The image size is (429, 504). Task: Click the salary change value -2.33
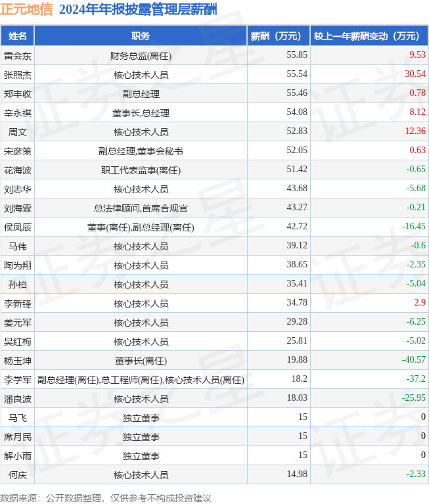pyautogui.click(x=416, y=474)
